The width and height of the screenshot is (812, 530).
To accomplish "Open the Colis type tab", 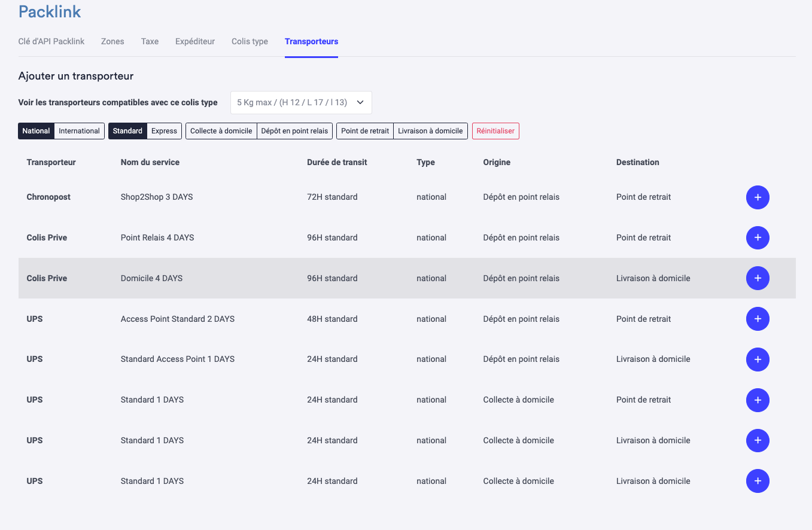I will click(x=250, y=41).
